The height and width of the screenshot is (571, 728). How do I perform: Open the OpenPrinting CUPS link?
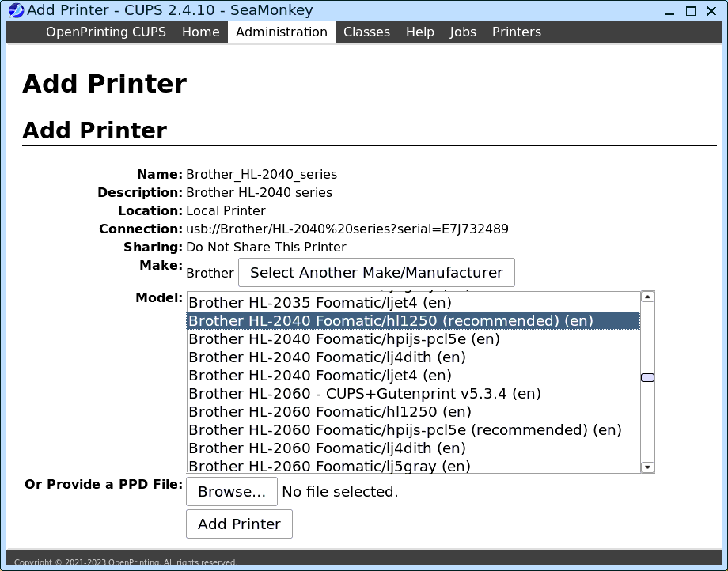[106, 32]
